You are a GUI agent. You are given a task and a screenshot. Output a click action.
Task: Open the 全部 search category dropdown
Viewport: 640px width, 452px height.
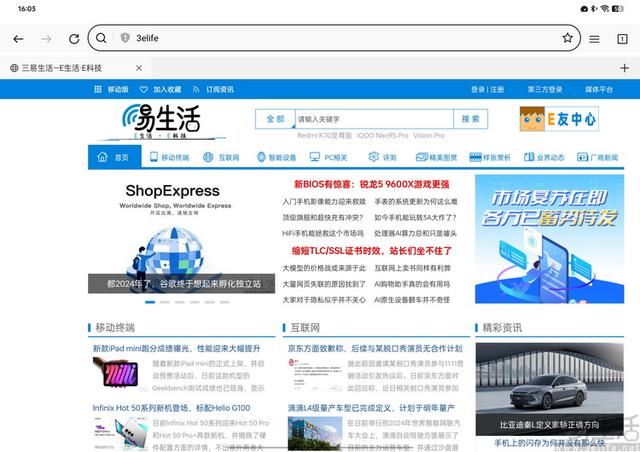275,119
